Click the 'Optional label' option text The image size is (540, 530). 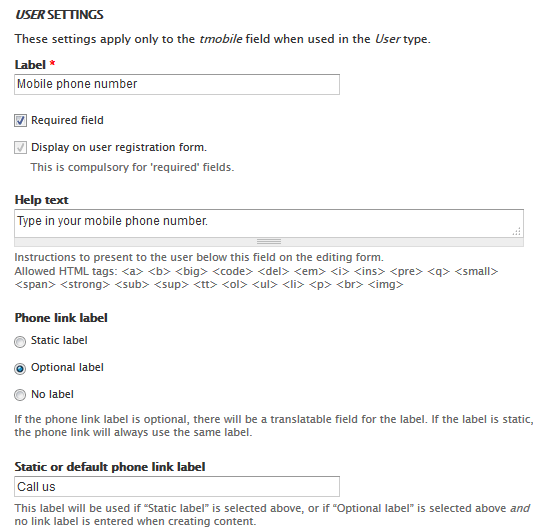[67, 367]
